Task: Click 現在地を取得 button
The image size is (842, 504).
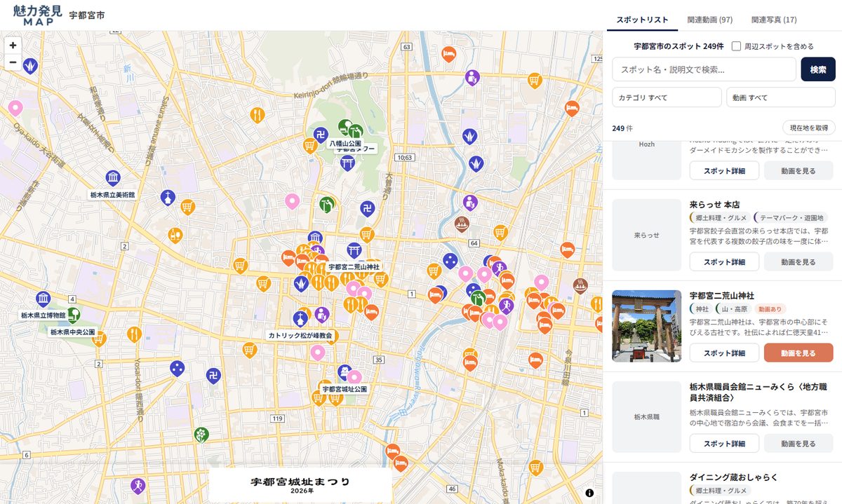Action: point(809,128)
